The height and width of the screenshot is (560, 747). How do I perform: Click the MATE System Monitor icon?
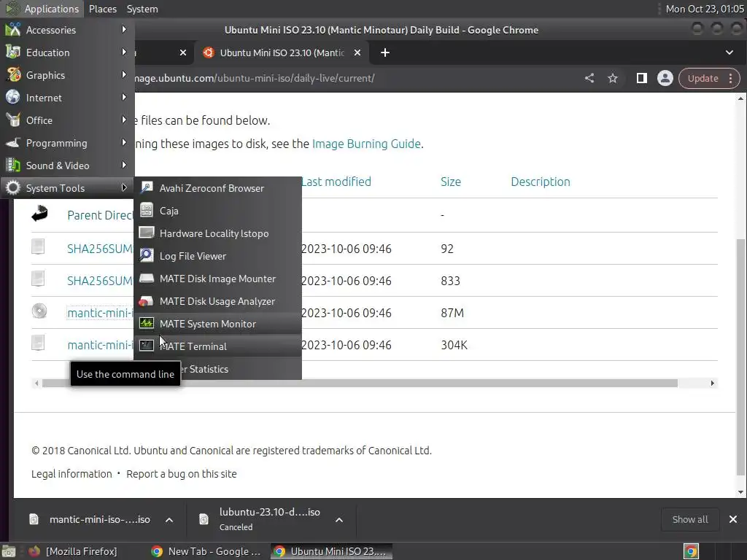[x=146, y=323]
